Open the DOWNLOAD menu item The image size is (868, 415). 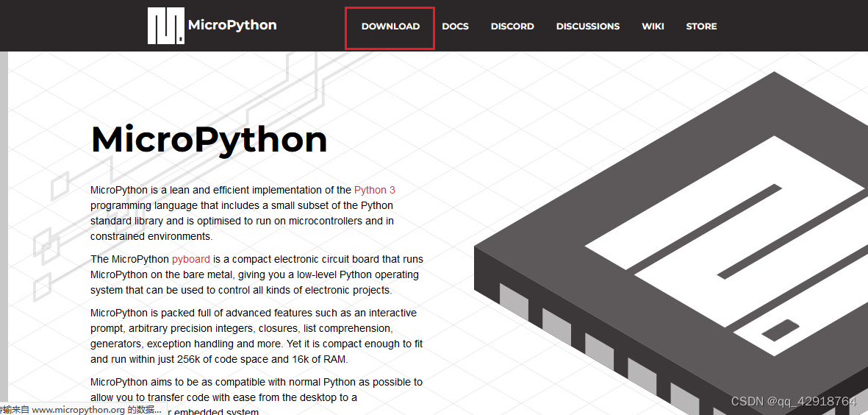click(x=390, y=26)
